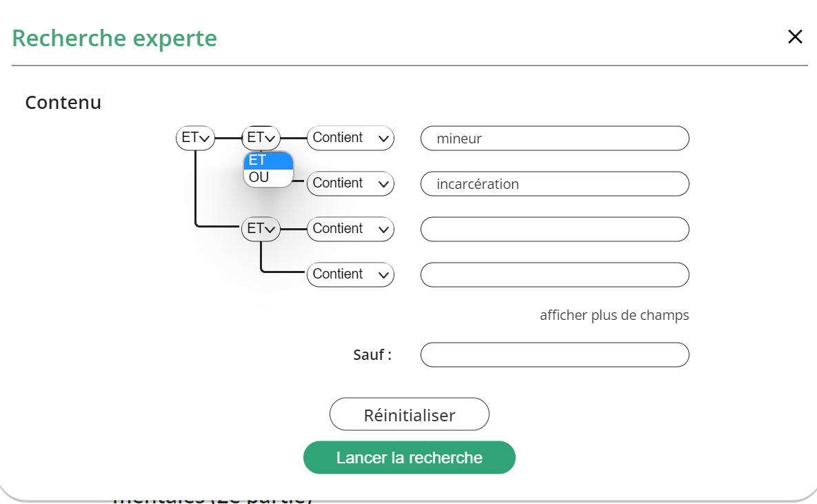Close the Recherche experte dialog
Image resolution: width=817 pixels, height=504 pixels.
click(795, 37)
